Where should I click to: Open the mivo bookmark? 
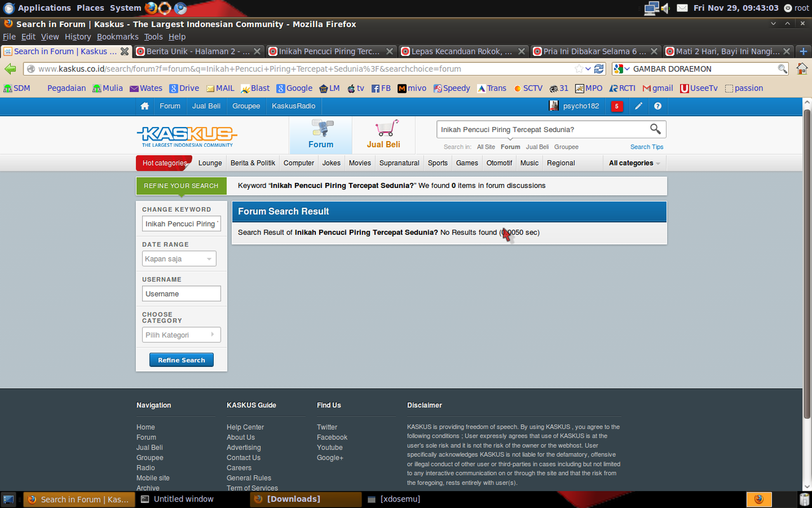click(412, 88)
